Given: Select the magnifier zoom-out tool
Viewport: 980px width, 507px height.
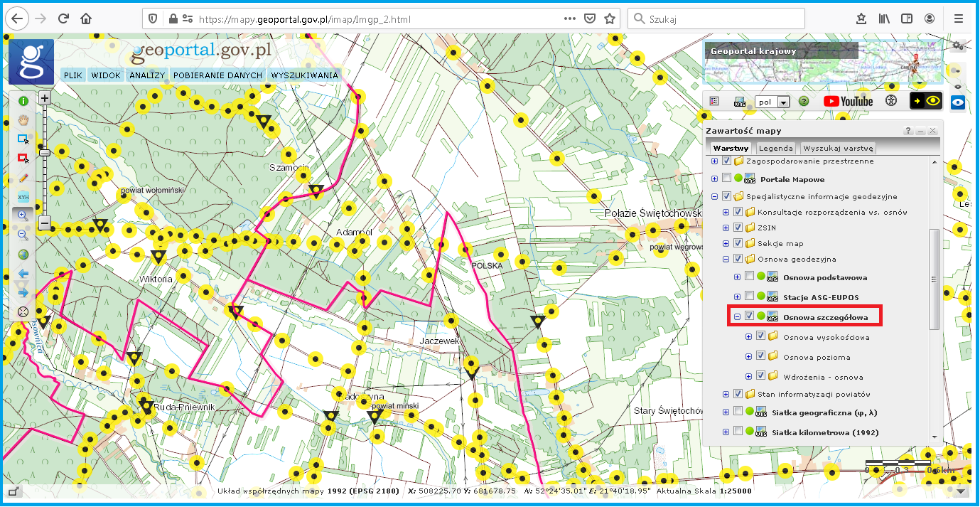Looking at the screenshot, I should tap(23, 235).
